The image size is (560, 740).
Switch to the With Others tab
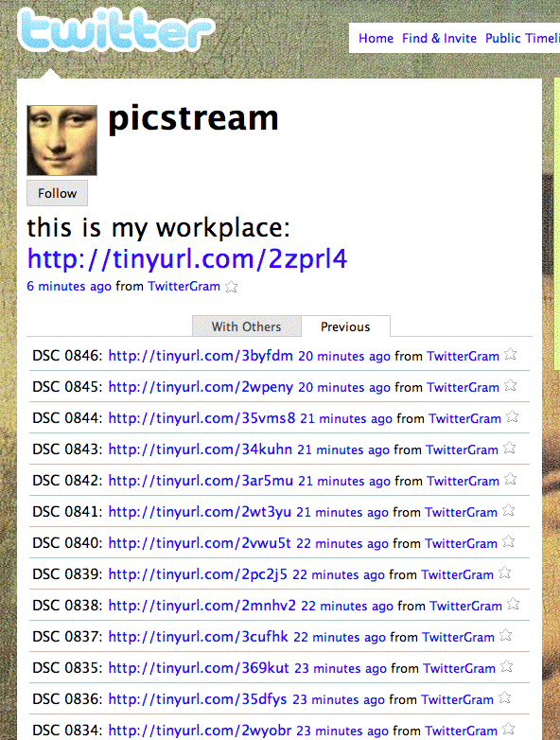(x=246, y=326)
